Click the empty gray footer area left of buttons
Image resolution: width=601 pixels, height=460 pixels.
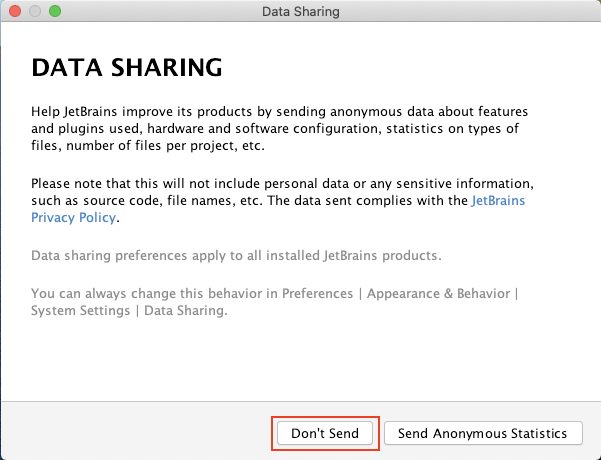click(136, 431)
